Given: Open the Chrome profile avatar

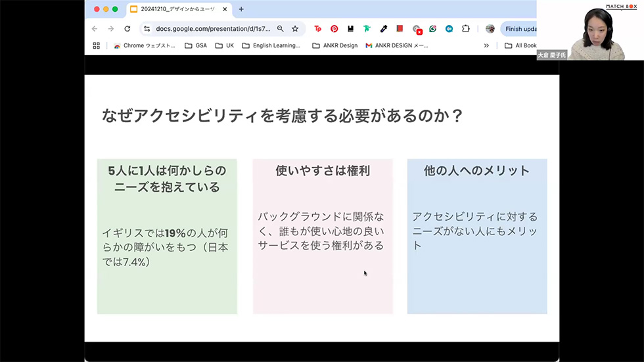Looking at the screenshot, I should [x=490, y=29].
